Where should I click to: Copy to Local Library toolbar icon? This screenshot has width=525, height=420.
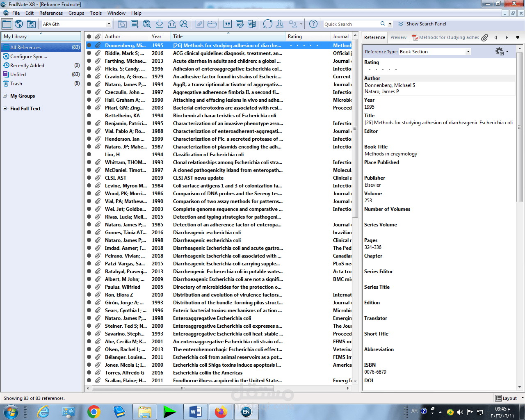pos(122,24)
